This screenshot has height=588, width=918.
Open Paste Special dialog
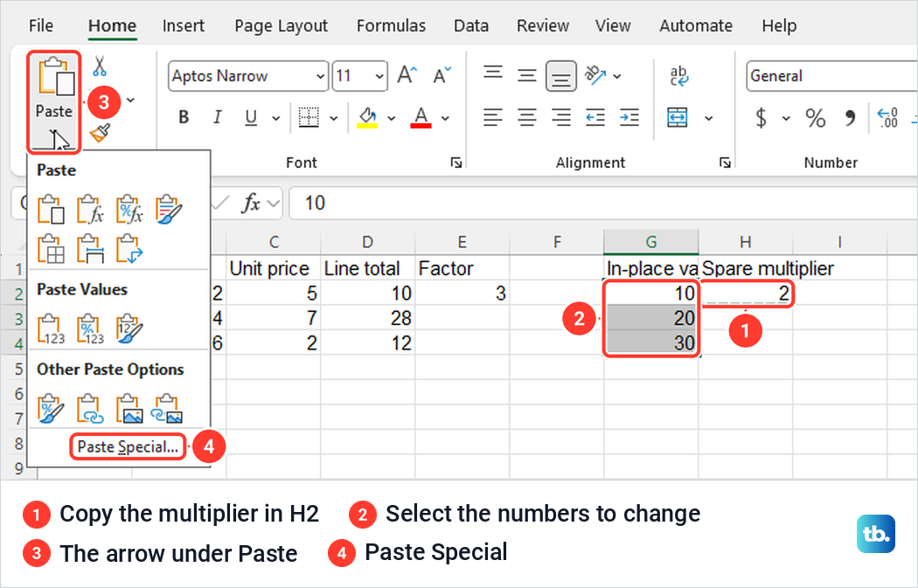click(128, 447)
